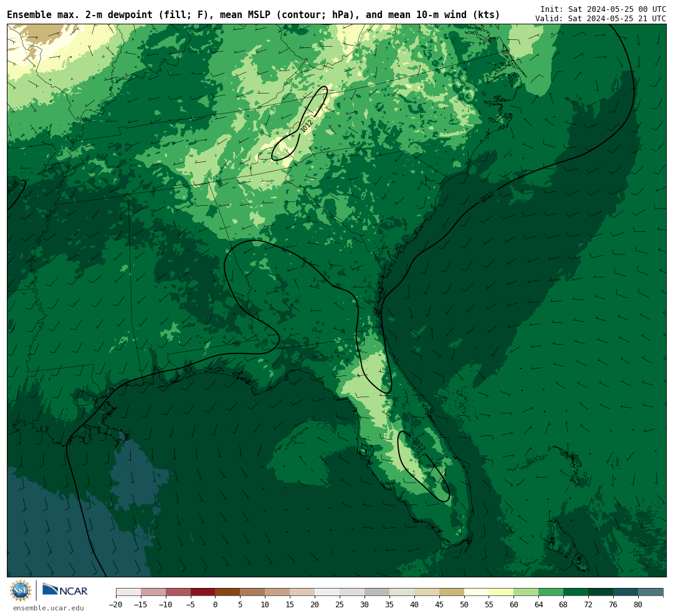Pick the legend swatch between -15 and -10
The width and height of the screenshot is (673, 616).
coord(153,592)
